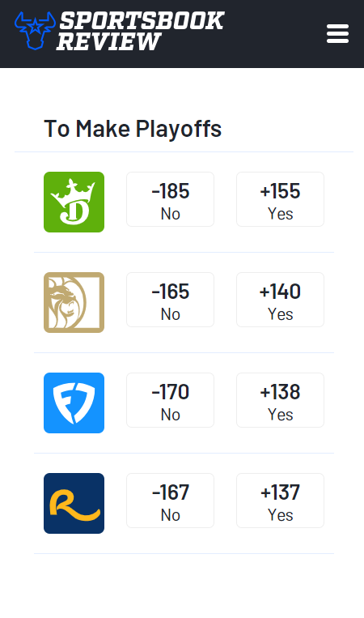Select BetRivers -167 No odds
The image size is (364, 618).
point(170,501)
